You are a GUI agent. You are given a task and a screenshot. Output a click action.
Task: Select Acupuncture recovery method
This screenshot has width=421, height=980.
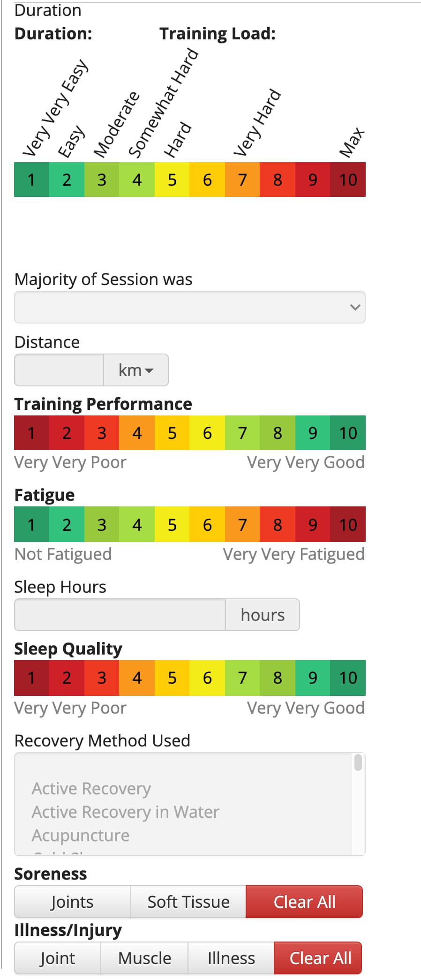coord(81,835)
